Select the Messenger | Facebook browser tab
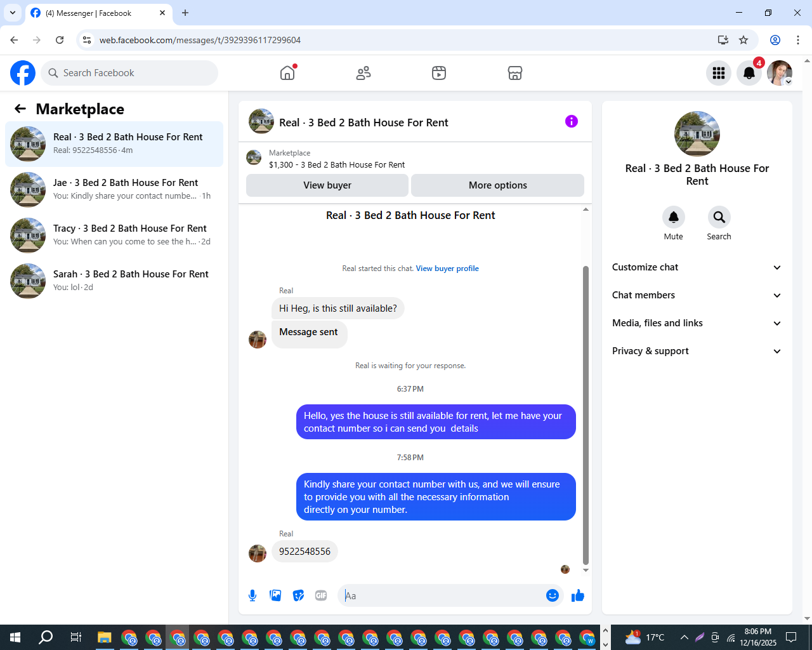Viewport: 812px width, 650px height. 98,13
